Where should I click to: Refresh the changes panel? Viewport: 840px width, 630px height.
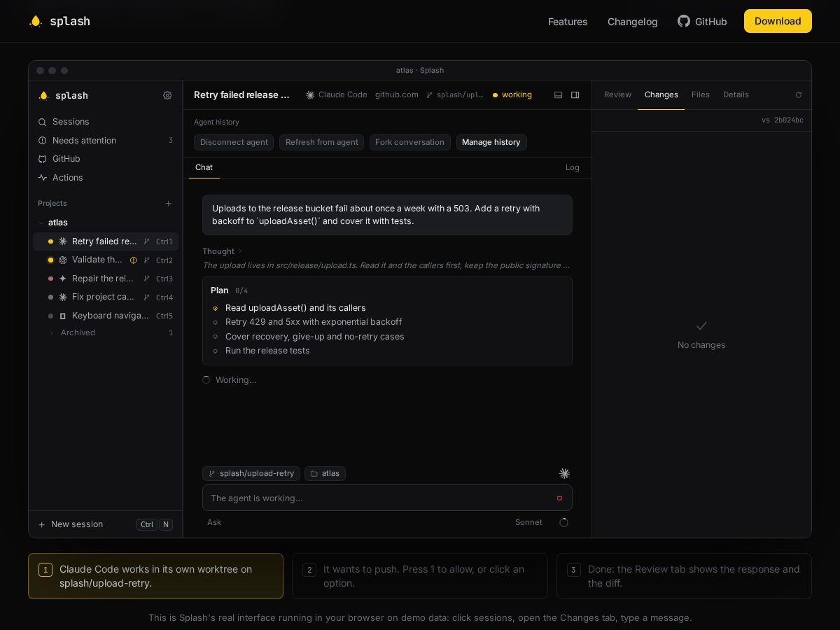798,95
